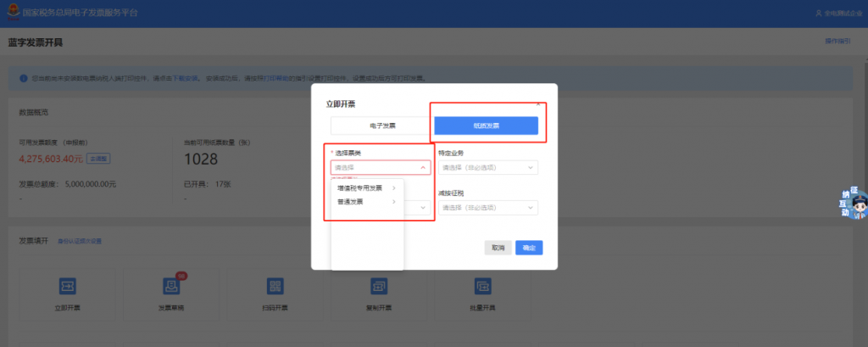
Task: Click the national tax emblem logo
Action: point(14,13)
